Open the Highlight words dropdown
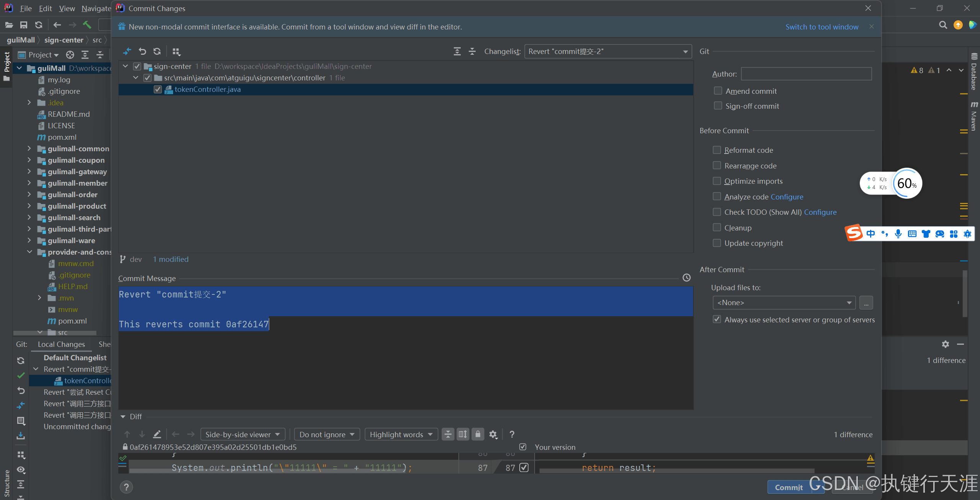The height and width of the screenshot is (500, 980). pyautogui.click(x=401, y=434)
